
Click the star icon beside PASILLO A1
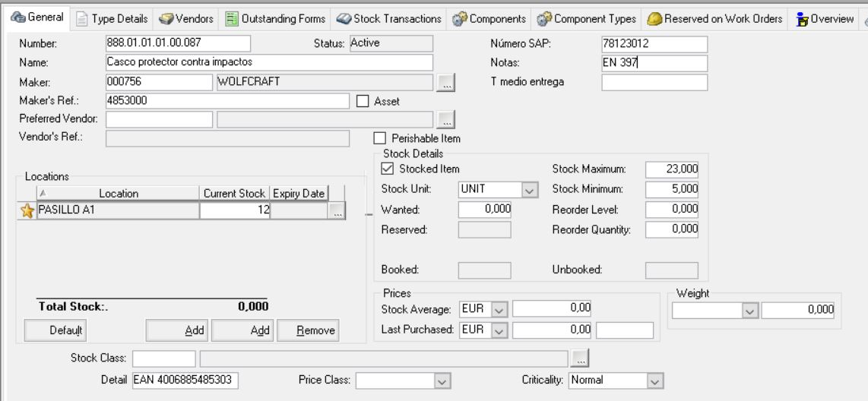point(27,212)
